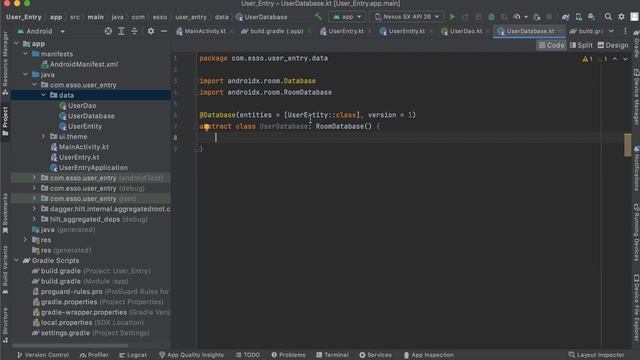640x360 pixels.
Task: Open Profiler tool window
Action: point(94,355)
